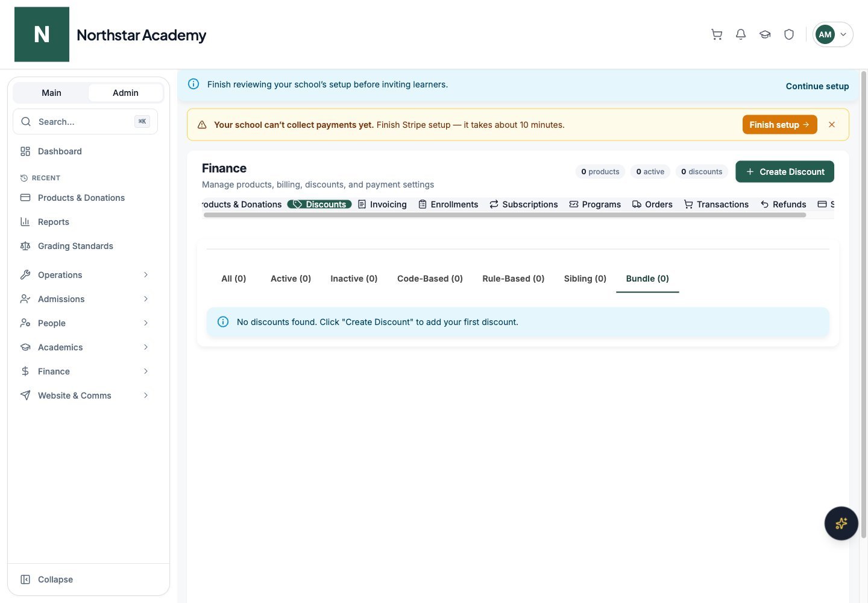Screen dimensions: 868x603
Task: Open the Subscriptions tab
Action: tap(524, 204)
